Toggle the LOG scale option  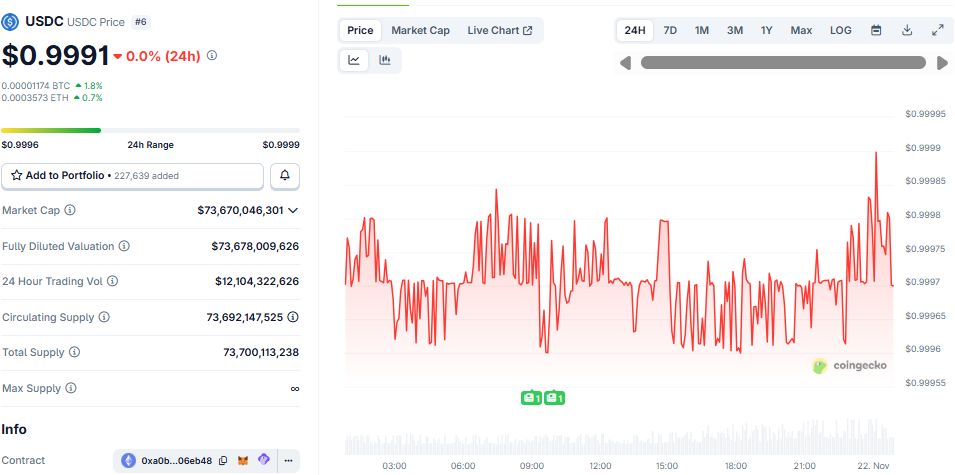841,30
